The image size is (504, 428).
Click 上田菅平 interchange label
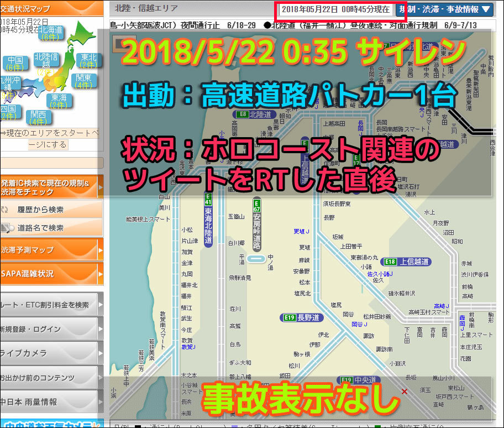[351, 246]
